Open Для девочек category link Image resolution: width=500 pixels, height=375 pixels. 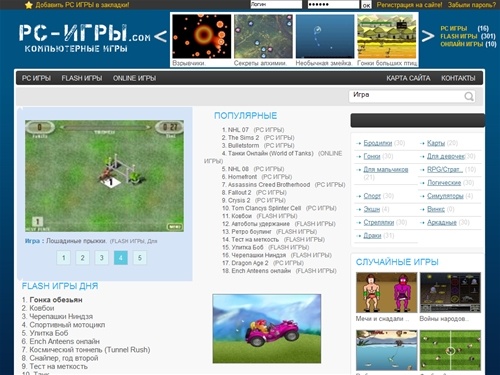pos(446,156)
